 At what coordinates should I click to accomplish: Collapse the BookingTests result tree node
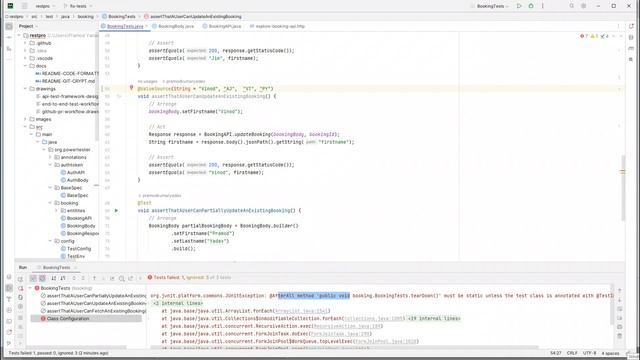[x=30, y=288]
